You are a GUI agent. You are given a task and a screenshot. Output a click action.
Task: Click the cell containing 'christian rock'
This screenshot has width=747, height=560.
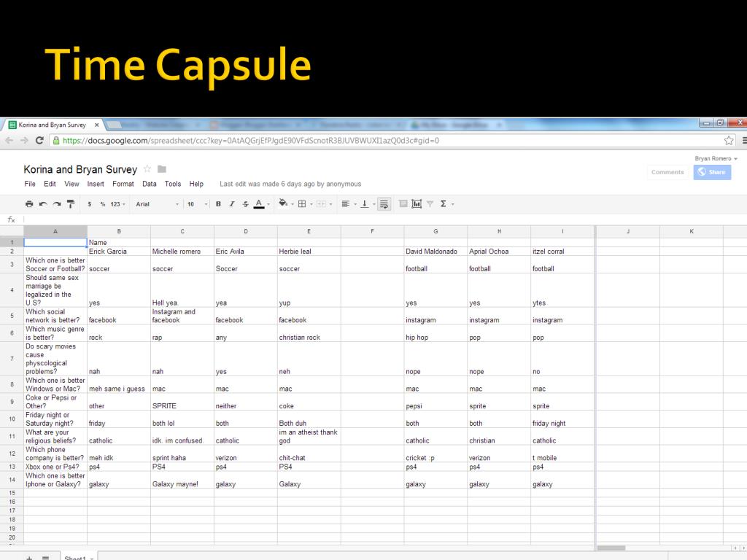pos(309,332)
